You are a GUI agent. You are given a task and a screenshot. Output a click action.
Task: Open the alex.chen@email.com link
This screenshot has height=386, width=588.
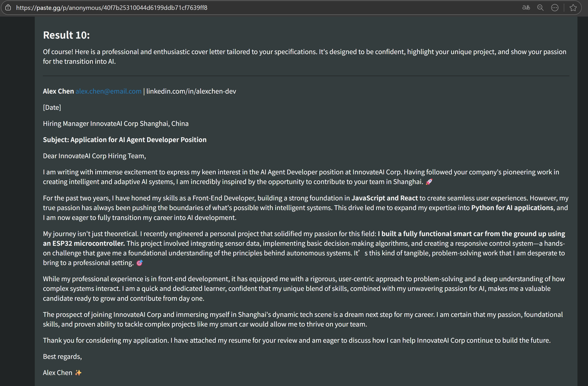109,91
